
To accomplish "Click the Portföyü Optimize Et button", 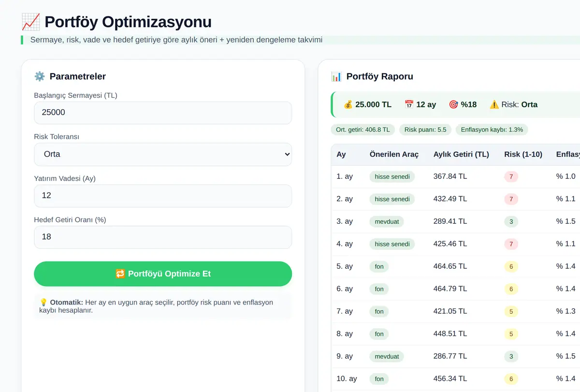I will coord(163,274).
